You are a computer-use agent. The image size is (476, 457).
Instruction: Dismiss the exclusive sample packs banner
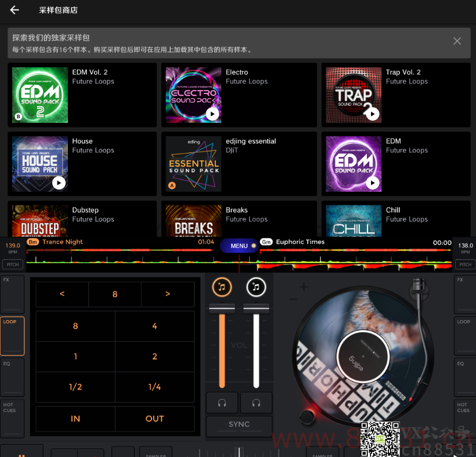(457, 41)
